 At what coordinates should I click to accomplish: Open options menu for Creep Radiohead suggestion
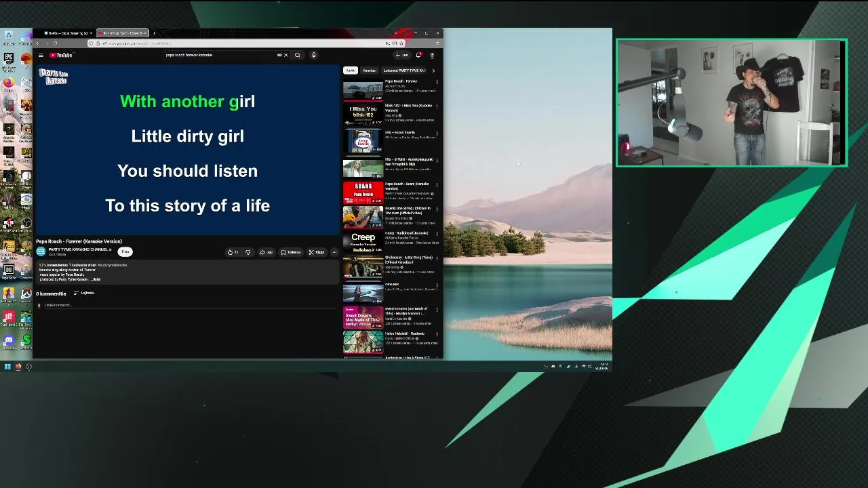[x=437, y=234]
